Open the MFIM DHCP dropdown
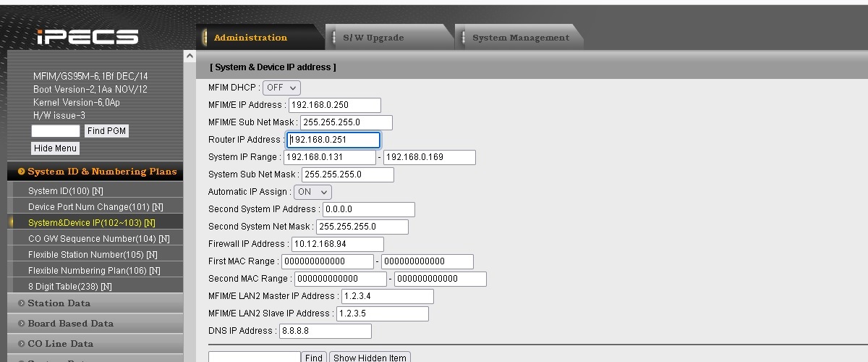This screenshot has width=868, height=362. click(x=281, y=88)
